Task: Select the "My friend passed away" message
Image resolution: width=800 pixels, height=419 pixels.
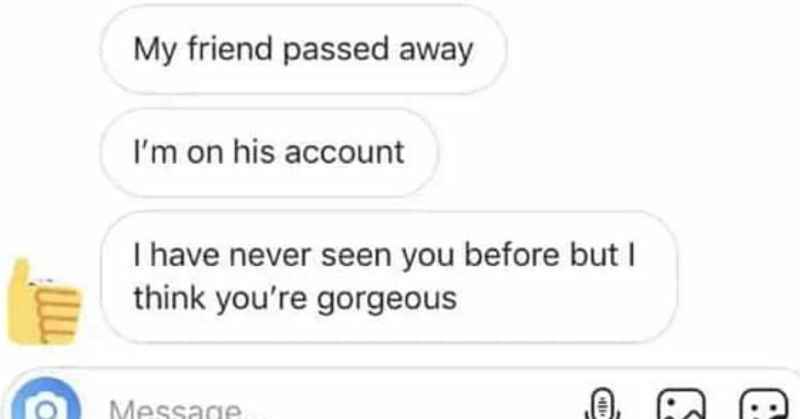Action: coord(303,50)
